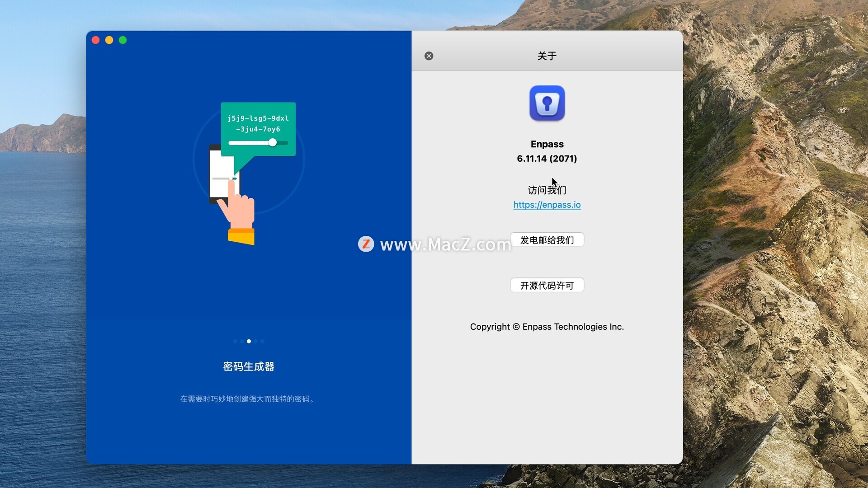Maximize the window with the green button
The image size is (868, 488).
click(123, 40)
